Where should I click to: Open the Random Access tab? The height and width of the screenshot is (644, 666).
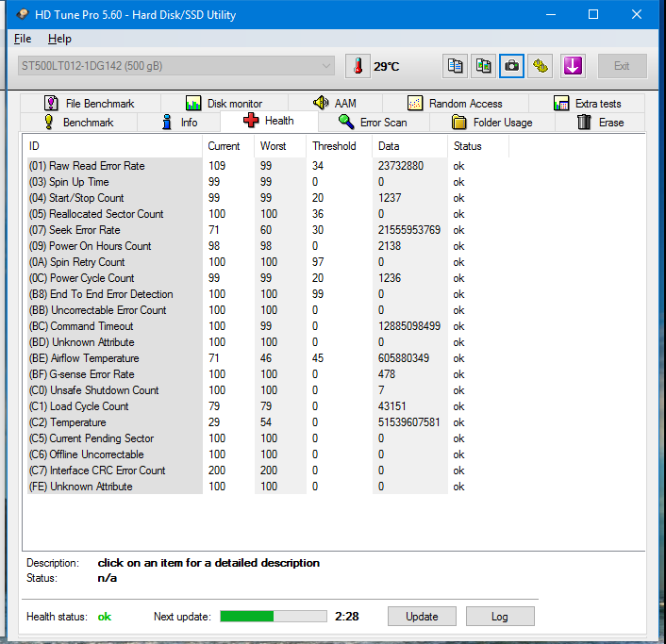pos(456,104)
